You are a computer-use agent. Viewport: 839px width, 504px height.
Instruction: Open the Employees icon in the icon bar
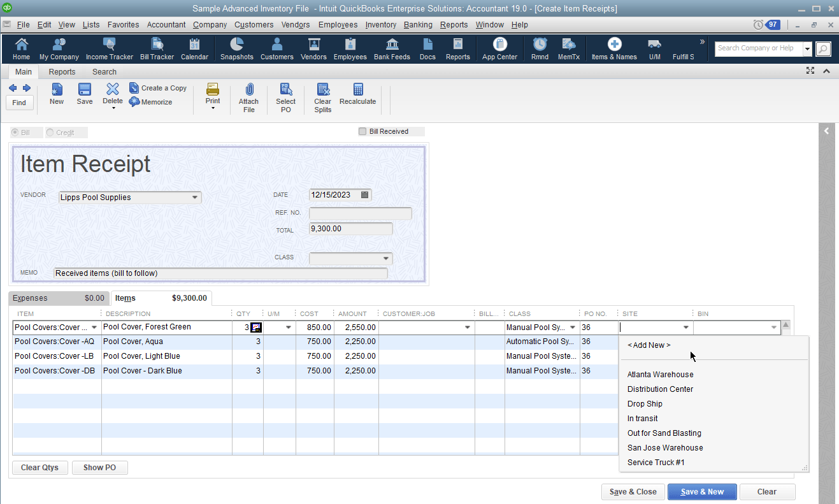[x=350, y=49]
